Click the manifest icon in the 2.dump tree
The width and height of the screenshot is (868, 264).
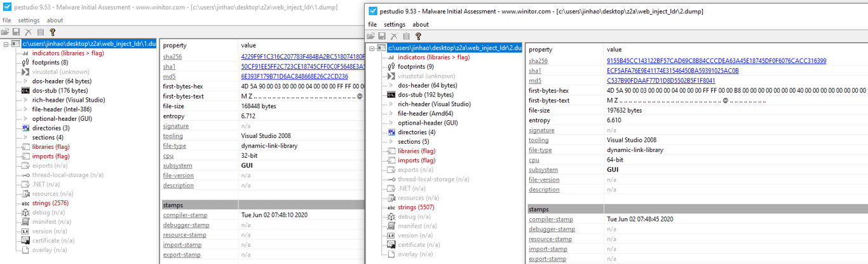pyautogui.click(x=391, y=226)
